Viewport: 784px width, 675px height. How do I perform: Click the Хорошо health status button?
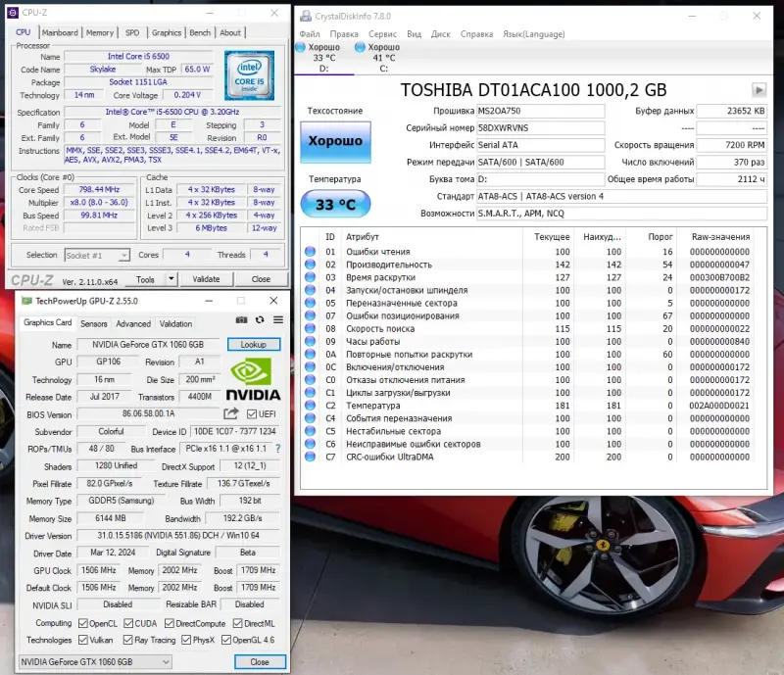click(335, 141)
